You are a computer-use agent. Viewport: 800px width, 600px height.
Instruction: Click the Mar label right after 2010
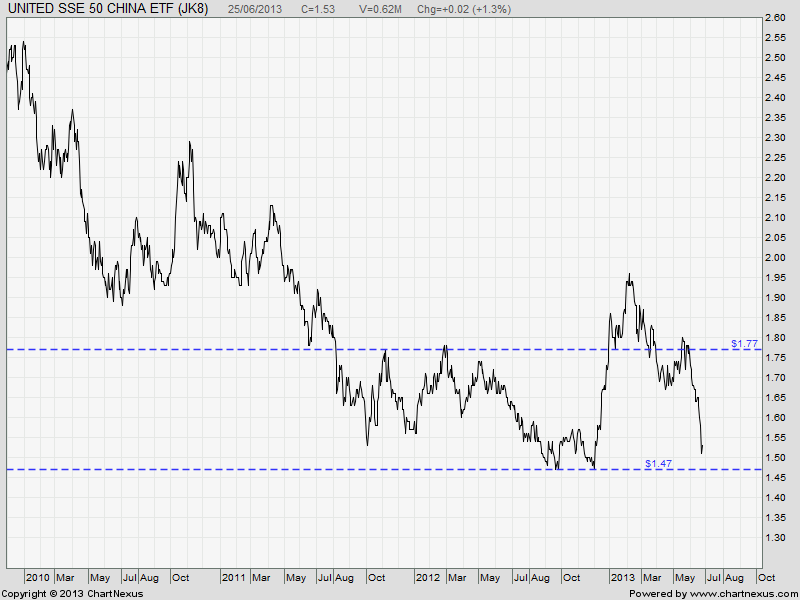[x=65, y=578]
